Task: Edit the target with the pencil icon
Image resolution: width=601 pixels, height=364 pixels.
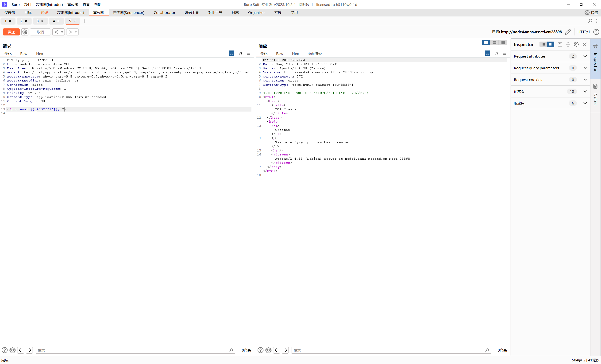Action: click(x=568, y=32)
